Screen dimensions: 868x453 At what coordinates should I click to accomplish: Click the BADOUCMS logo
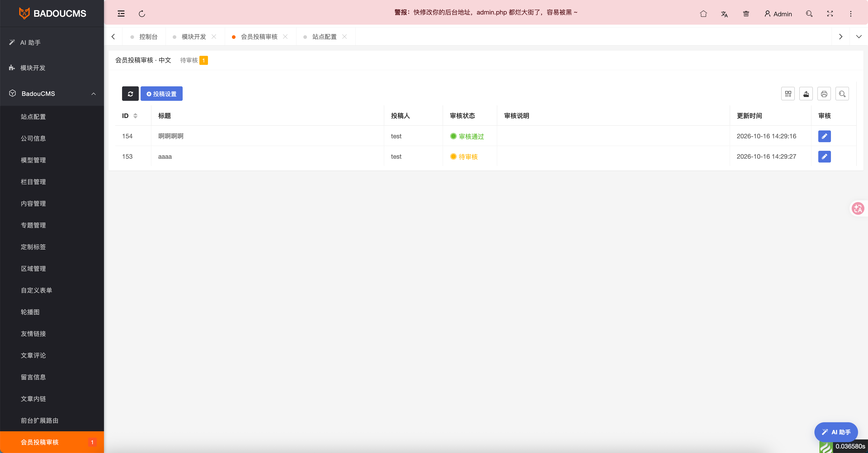click(x=52, y=14)
